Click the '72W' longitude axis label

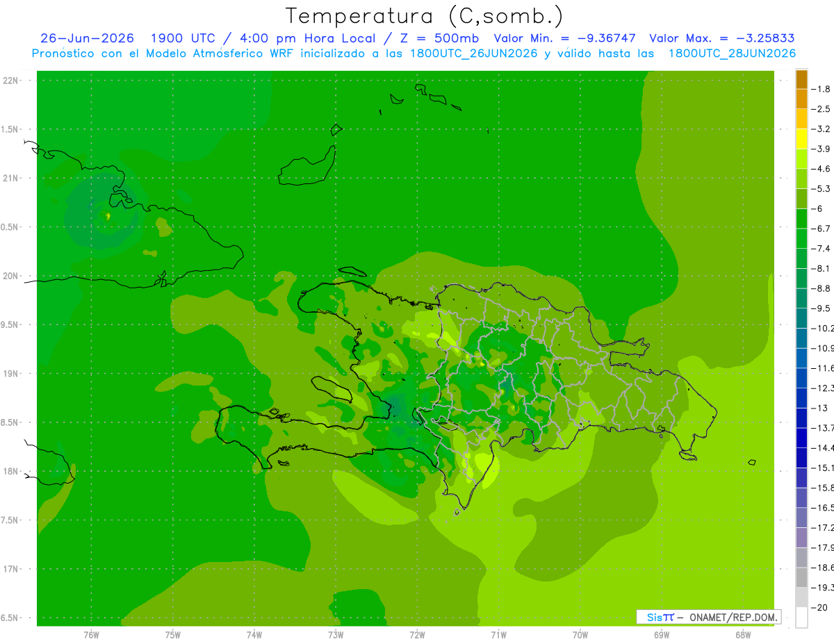coord(417,634)
